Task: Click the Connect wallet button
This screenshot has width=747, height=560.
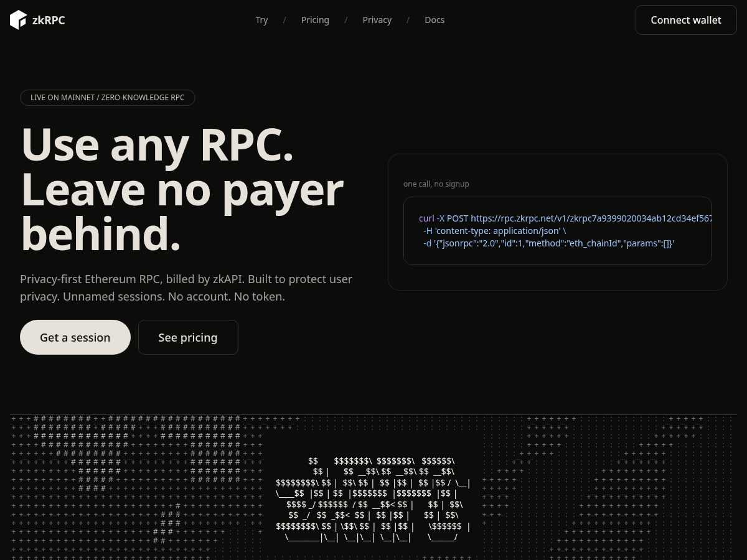Action: [x=686, y=20]
